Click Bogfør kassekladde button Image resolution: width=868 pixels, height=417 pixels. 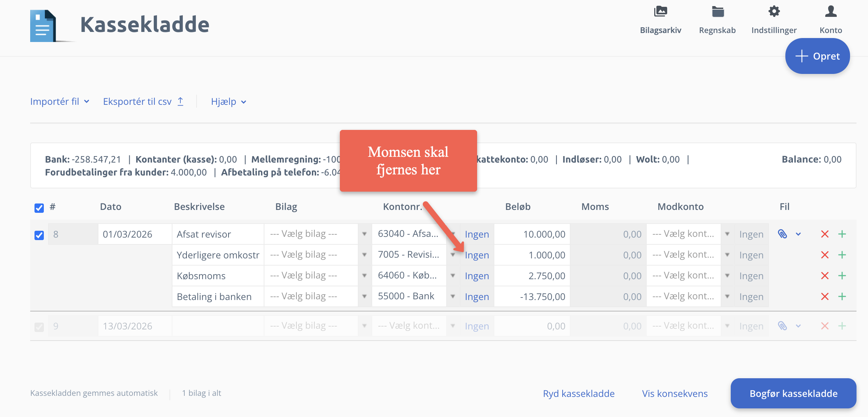[793, 394]
